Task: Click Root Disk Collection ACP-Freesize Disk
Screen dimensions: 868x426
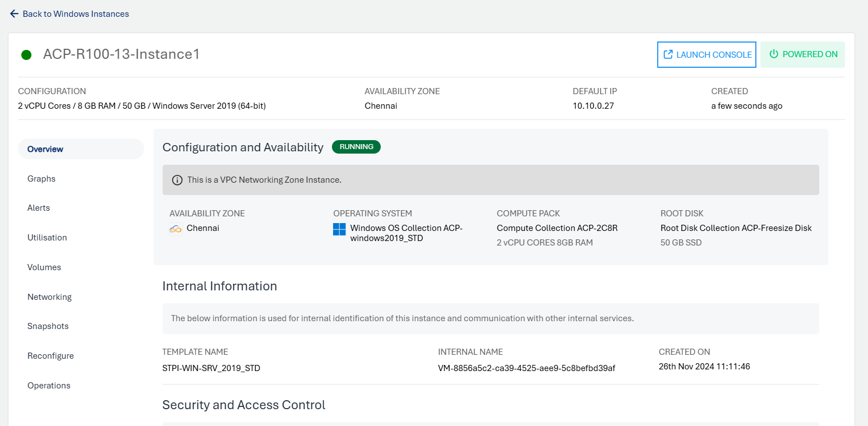Action: tap(736, 228)
